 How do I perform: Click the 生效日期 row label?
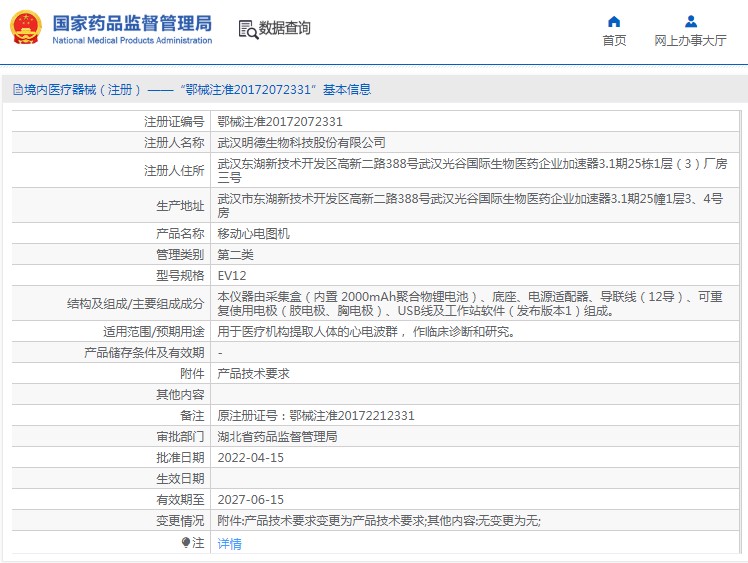pyautogui.click(x=180, y=479)
